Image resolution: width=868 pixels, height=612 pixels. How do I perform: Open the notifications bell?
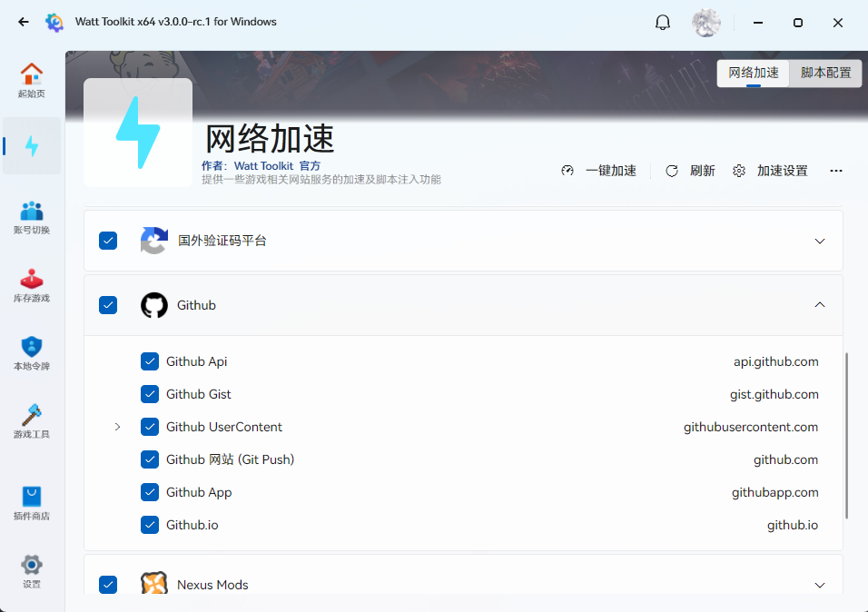(x=663, y=22)
